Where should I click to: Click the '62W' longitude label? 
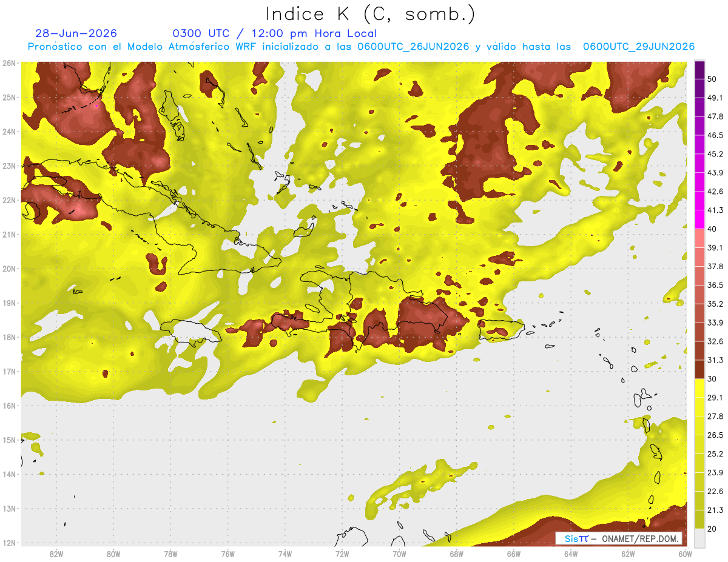click(x=628, y=554)
